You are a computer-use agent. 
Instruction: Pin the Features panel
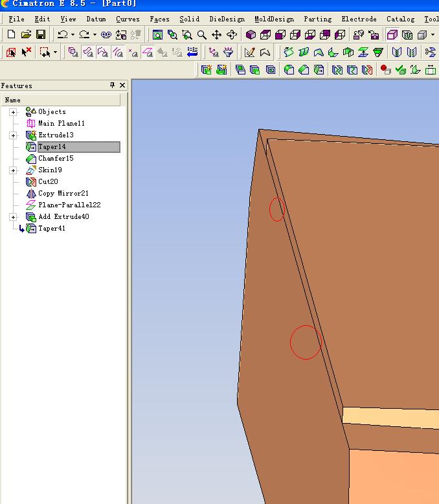[112, 85]
